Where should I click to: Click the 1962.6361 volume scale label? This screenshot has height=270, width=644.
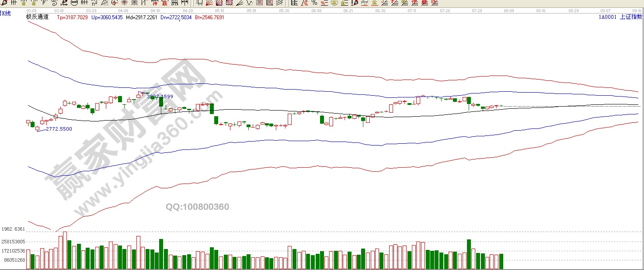(13, 229)
